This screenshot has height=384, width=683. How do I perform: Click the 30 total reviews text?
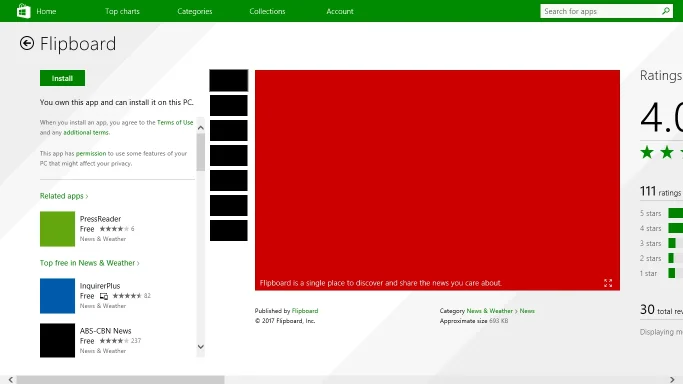point(661,310)
